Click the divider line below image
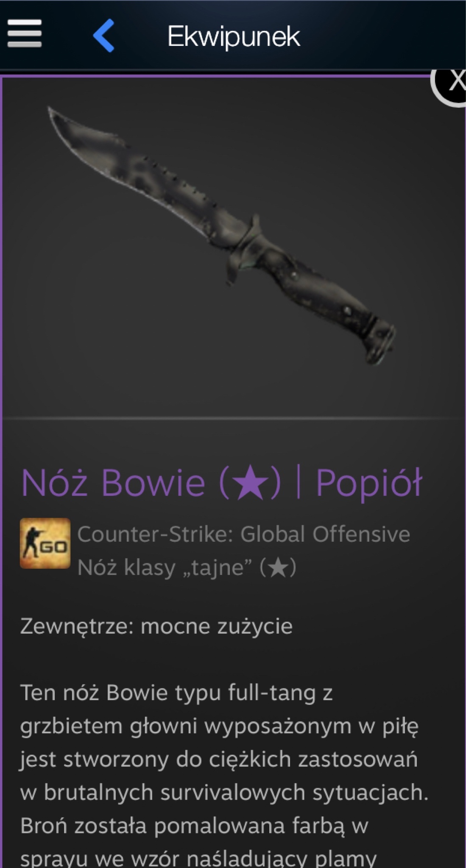 [x=234, y=418]
